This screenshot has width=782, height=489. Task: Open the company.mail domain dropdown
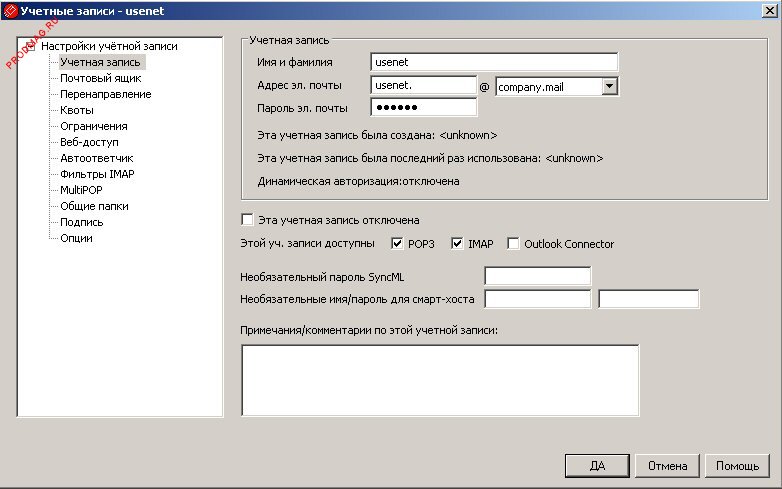click(x=609, y=87)
